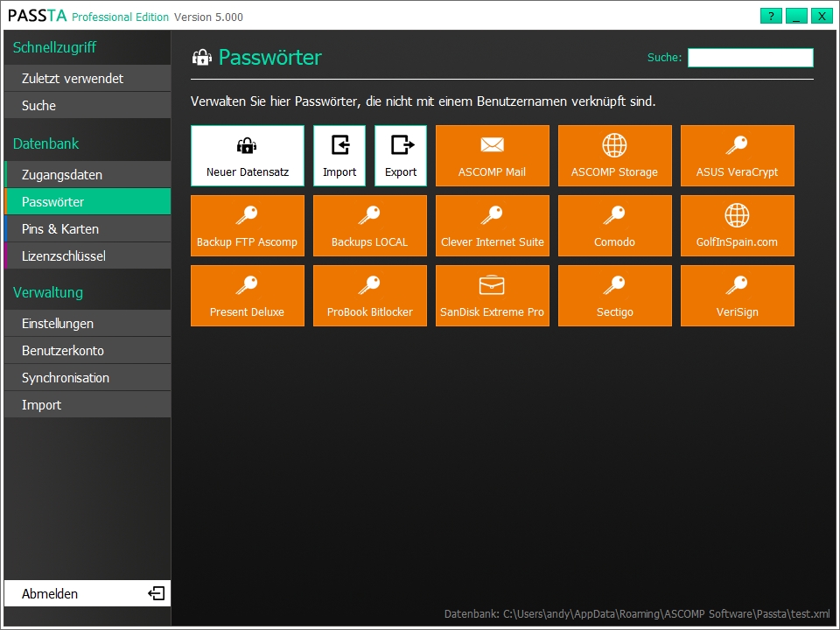Open the ASCOMP Storage globe tile
Screen dimensions: 840x630
[614, 156]
